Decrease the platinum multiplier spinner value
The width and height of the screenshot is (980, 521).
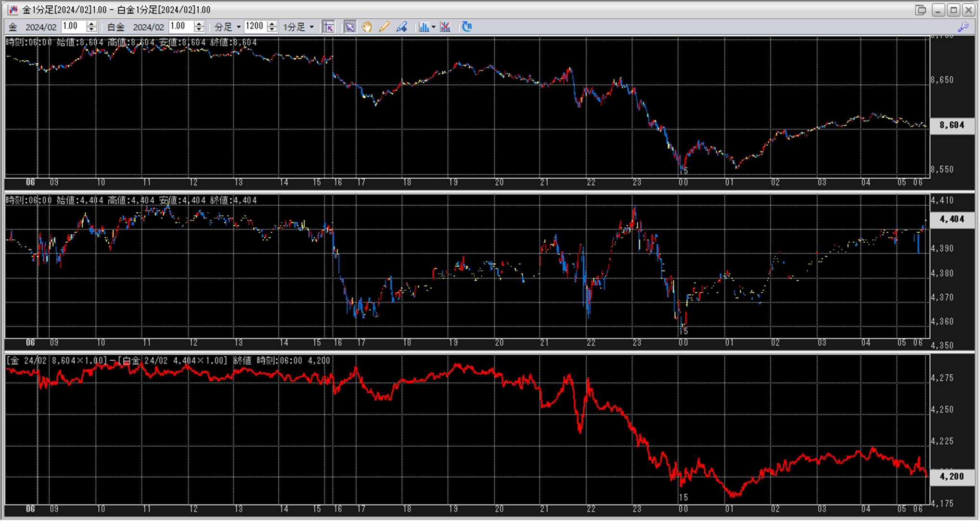(x=199, y=30)
